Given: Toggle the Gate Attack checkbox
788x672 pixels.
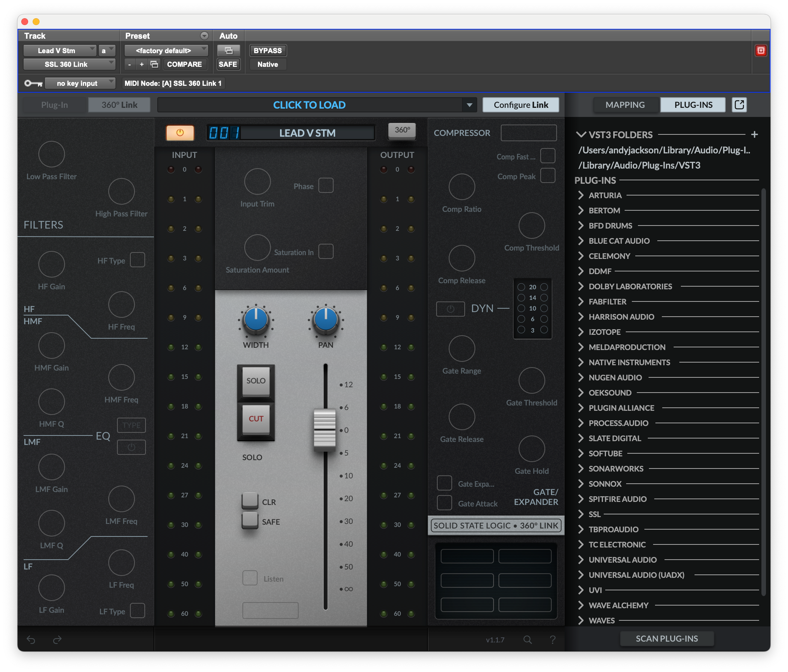Looking at the screenshot, I should coord(444,503).
